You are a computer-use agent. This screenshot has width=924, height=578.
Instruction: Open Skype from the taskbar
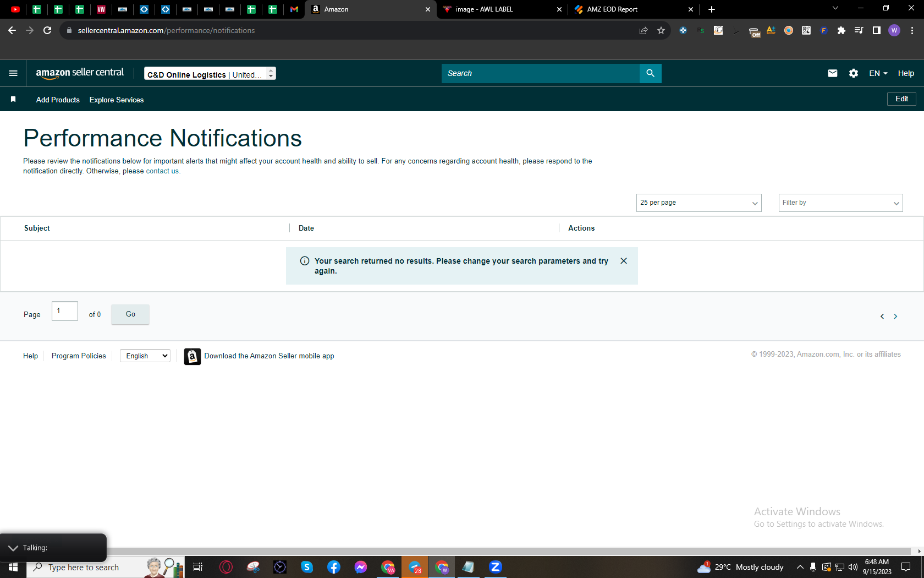(x=307, y=567)
